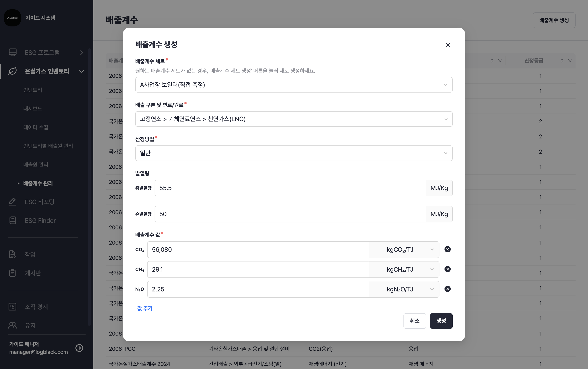Open the 배출계수 세트 dropdown
The height and width of the screenshot is (369, 588).
click(294, 85)
